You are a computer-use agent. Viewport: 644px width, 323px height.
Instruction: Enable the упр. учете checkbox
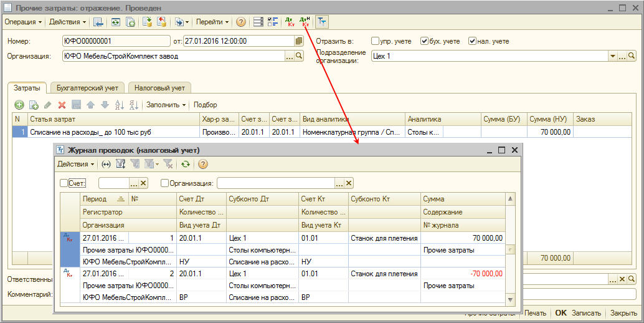click(376, 41)
